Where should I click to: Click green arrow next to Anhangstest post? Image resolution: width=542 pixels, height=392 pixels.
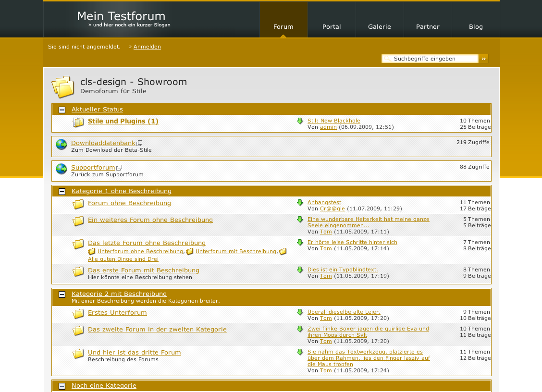[300, 203]
